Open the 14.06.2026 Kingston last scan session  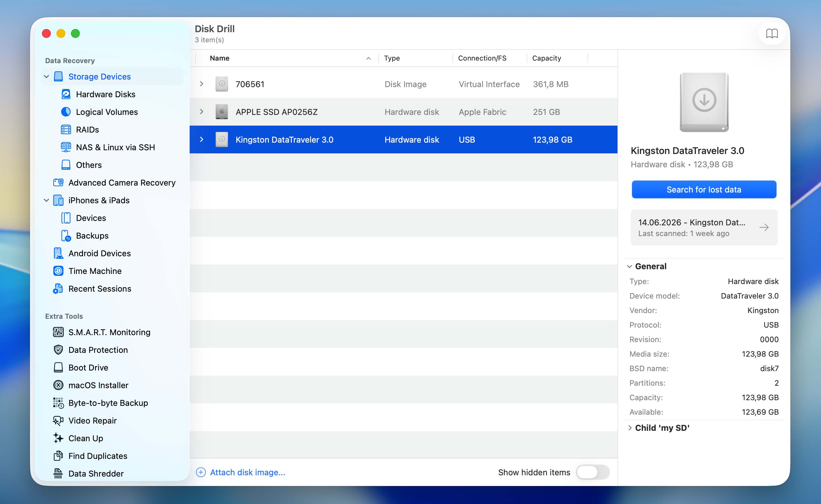coord(704,227)
